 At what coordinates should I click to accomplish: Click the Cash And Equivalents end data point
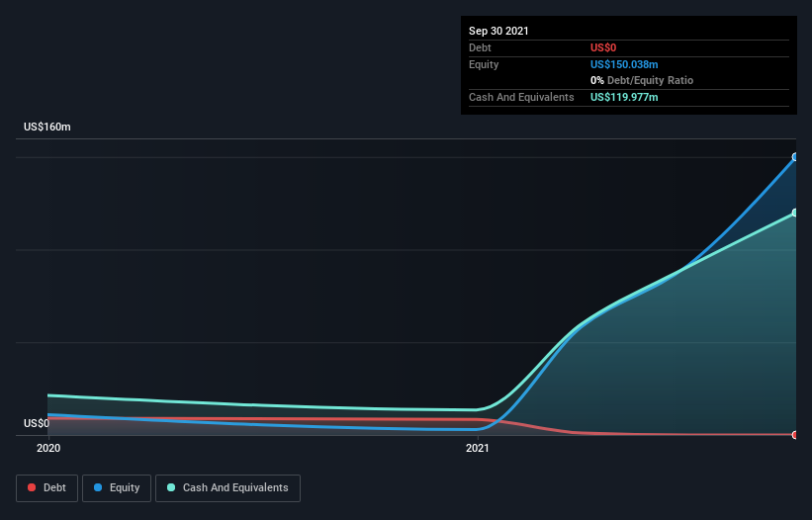point(795,213)
